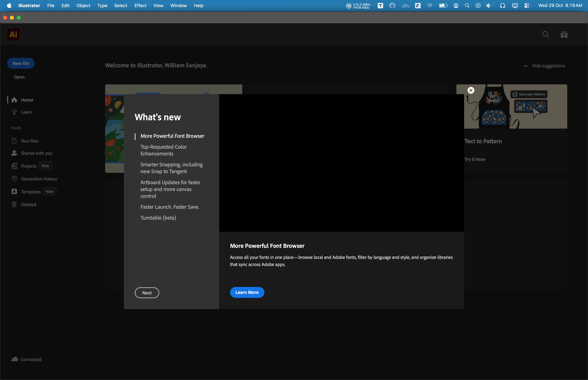Open the search magnifier in header
588x380 pixels.
(546, 34)
